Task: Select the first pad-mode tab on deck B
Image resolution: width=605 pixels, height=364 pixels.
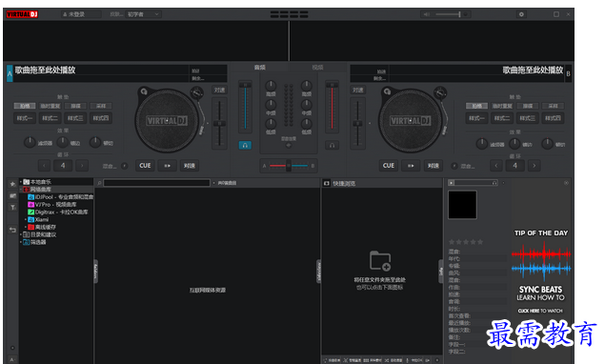Action: pos(477,106)
